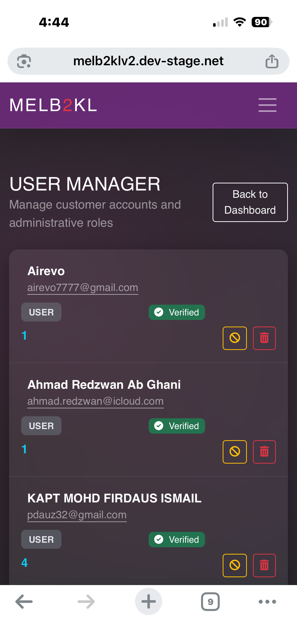Viewport: 297px width, 644px height.
Task: Tap the address bar URL field
Action: click(148, 61)
